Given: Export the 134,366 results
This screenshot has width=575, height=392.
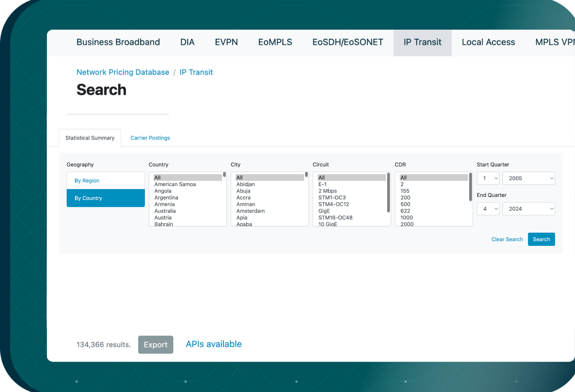Looking at the screenshot, I should tap(156, 344).
